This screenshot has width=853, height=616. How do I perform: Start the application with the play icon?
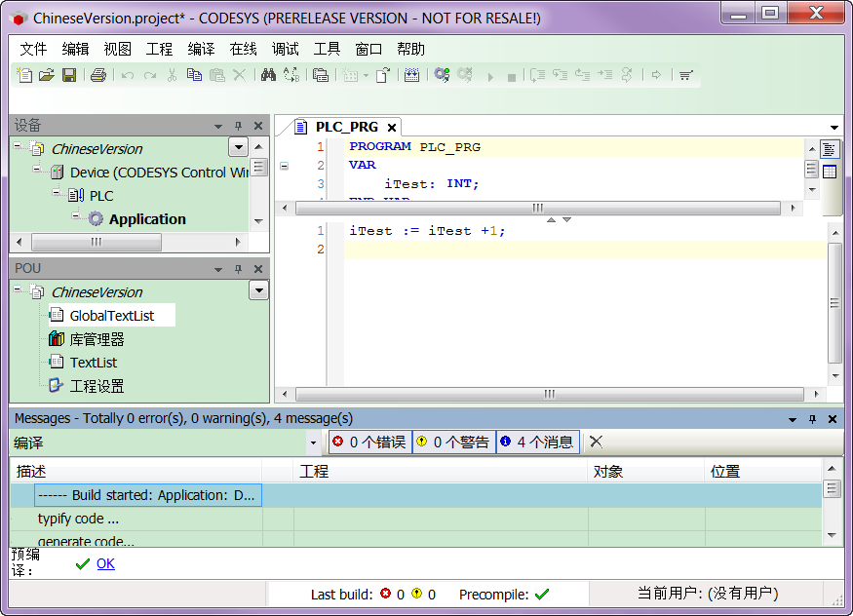pyautogui.click(x=490, y=77)
